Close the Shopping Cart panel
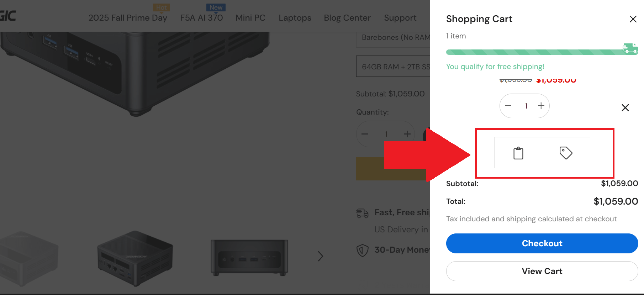The width and height of the screenshot is (644, 295). [633, 19]
